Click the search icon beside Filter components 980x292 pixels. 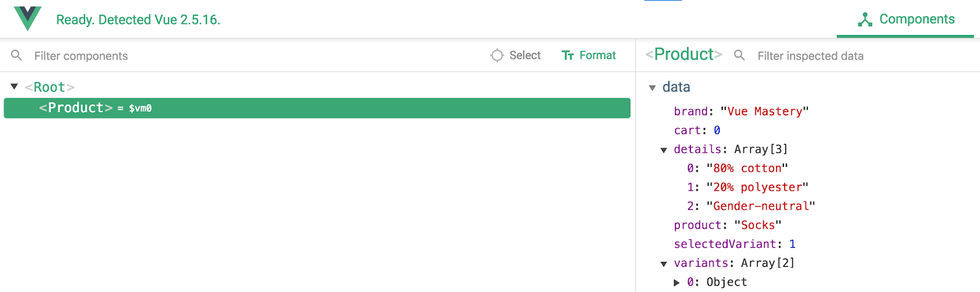pyautogui.click(x=17, y=56)
